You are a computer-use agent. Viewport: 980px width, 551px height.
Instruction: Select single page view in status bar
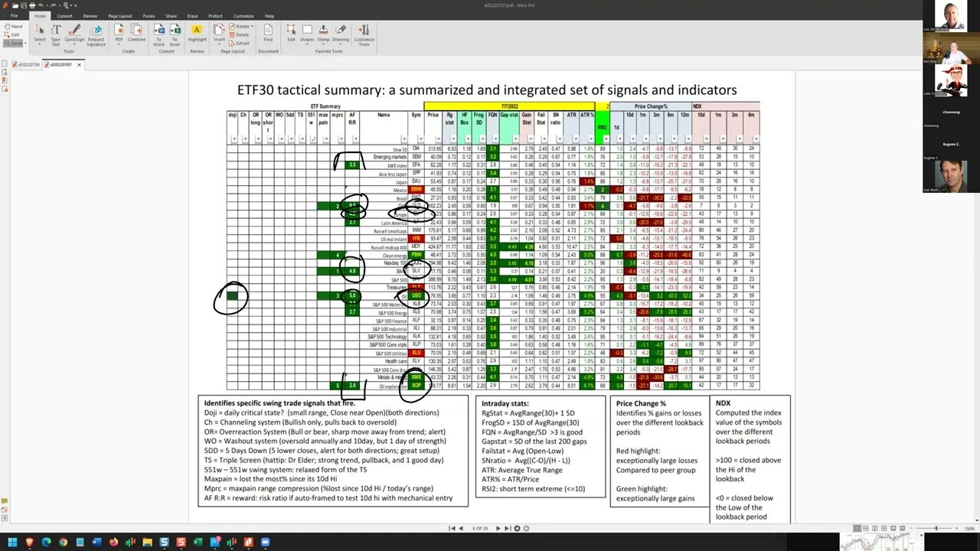[x=858, y=528]
